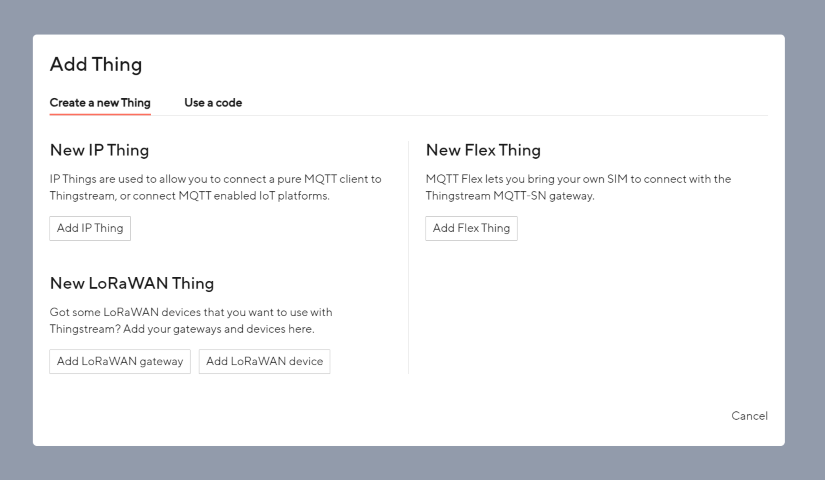Image resolution: width=825 pixels, height=480 pixels.
Task: Click the New Flex Thing heading
Action: point(483,150)
